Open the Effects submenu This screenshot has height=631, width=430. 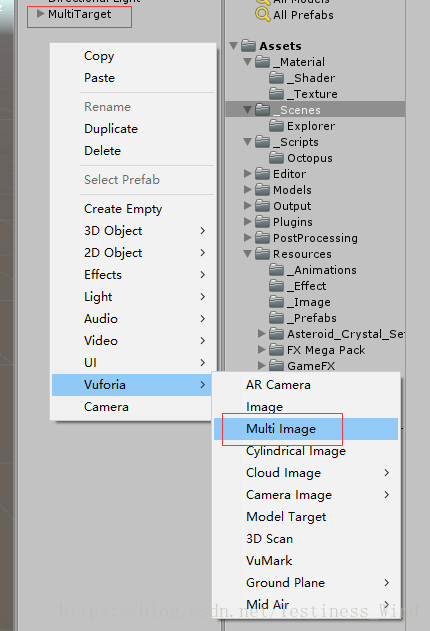tap(132, 275)
